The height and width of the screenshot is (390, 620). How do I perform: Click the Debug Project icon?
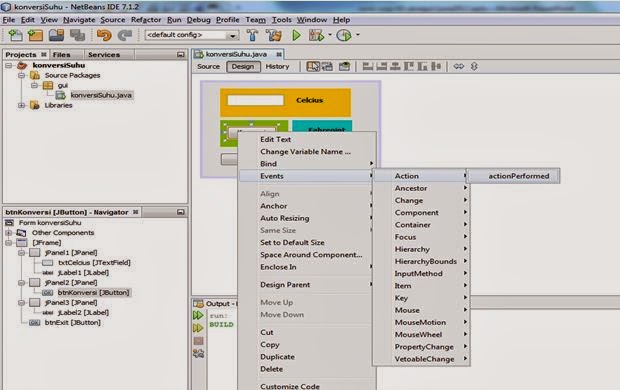[x=317, y=35]
